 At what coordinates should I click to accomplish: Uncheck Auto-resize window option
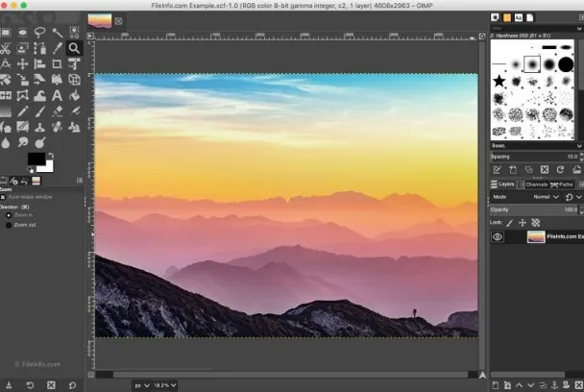point(3,197)
